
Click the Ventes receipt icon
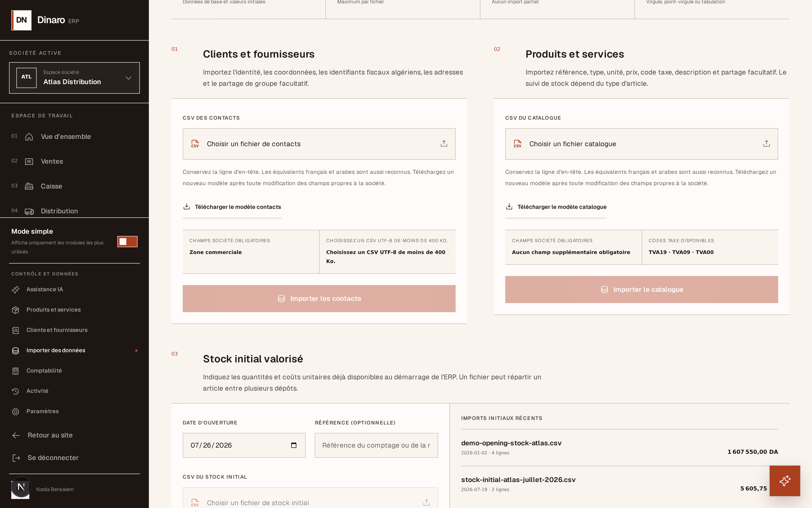(29, 162)
